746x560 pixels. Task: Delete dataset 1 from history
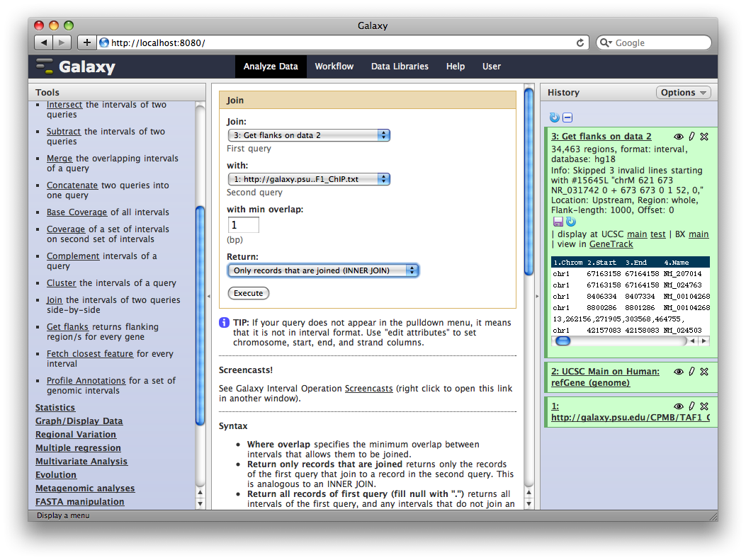coord(705,406)
